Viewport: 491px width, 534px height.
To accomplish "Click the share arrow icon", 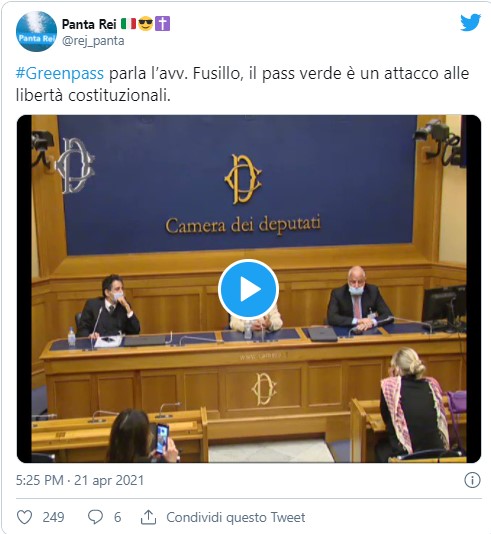I will coord(148,517).
